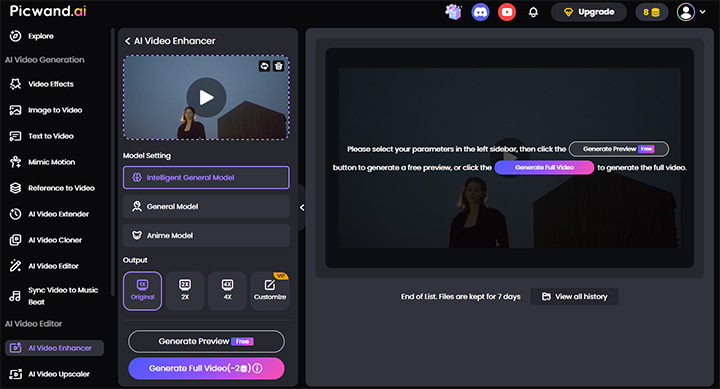Image resolution: width=720 pixels, height=389 pixels.
Task: Click the Upgrade button
Action: [589, 12]
